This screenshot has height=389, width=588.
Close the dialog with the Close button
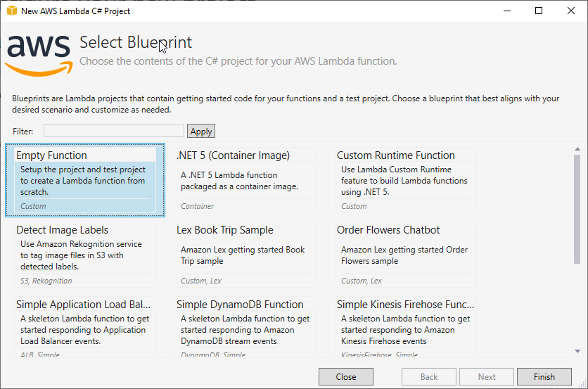point(346,376)
